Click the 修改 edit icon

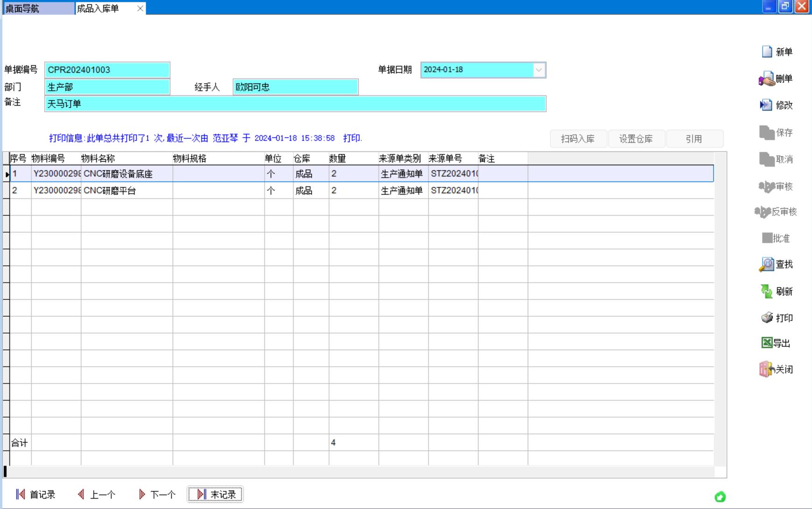pos(766,105)
